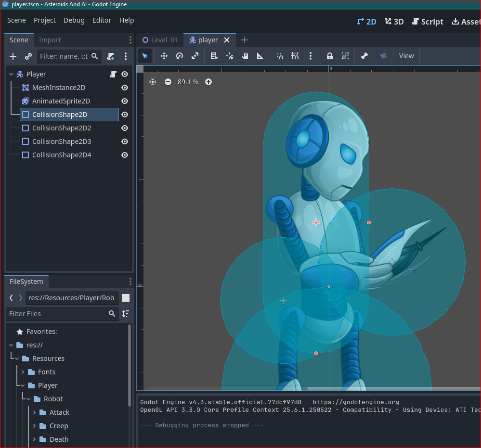Toggle visibility of CollisionShape2D3
481x448 pixels.
tap(125, 141)
